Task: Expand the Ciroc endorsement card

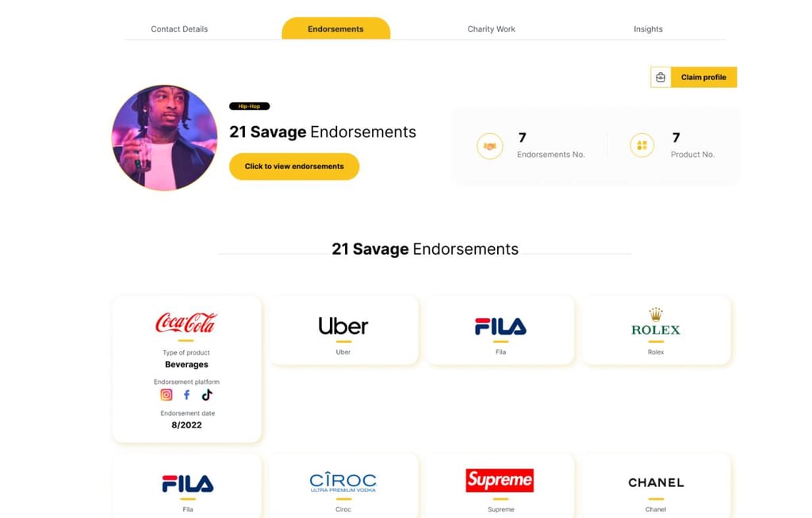Action: (343, 486)
